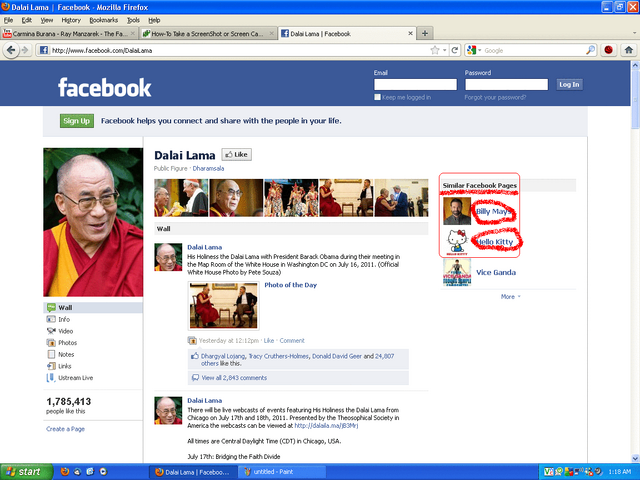Image resolution: width=640 pixels, height=480 pixels.
Task: Click the page vertical scrollbar thumb
Action: click(636, 99)
